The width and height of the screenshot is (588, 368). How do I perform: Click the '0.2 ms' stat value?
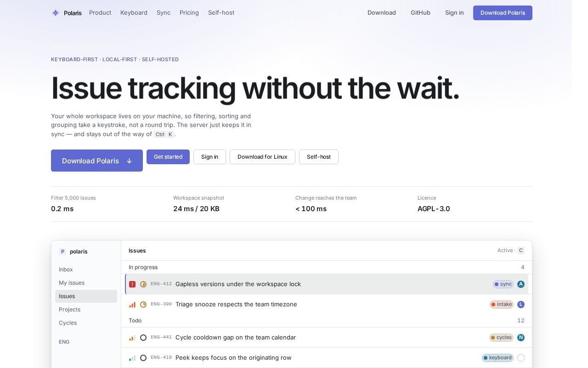click(x=62, y=209)
